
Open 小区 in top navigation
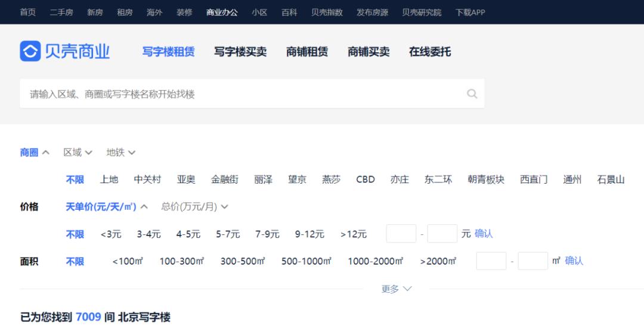[259, 13]
